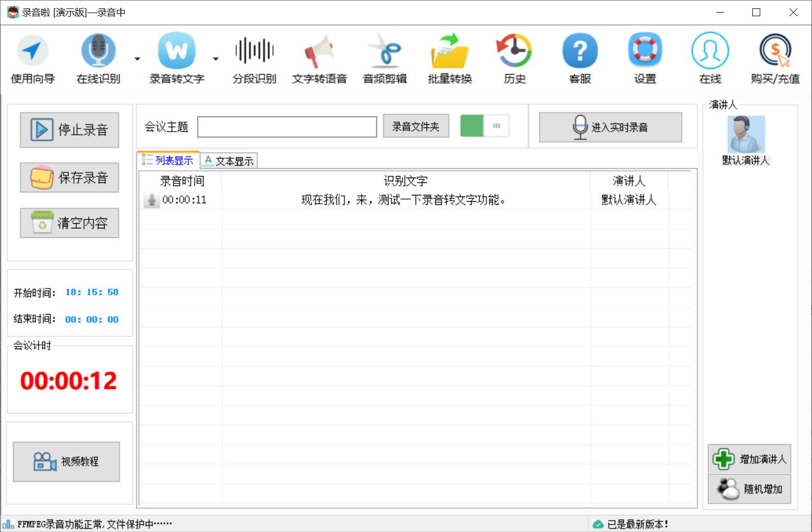Expand the dropdown arrow beside 在线识别
The width and height of the screenshot is (812, 532).
point(137,59)
